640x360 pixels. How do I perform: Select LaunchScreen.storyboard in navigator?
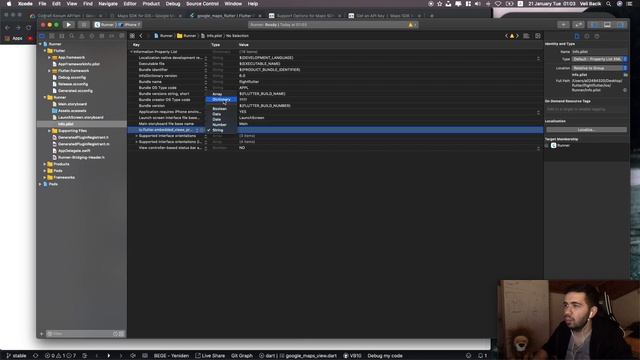tap(78, 117)
